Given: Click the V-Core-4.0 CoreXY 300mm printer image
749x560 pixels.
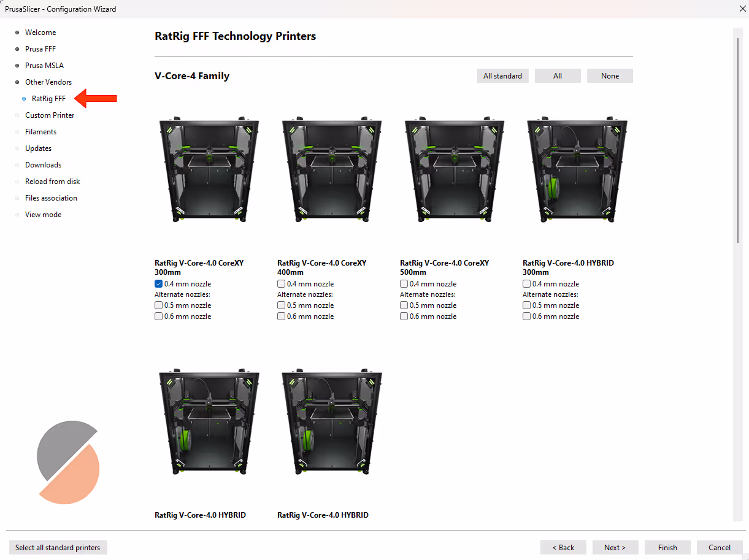Looking at the screenshot, I should pos(209,169).
